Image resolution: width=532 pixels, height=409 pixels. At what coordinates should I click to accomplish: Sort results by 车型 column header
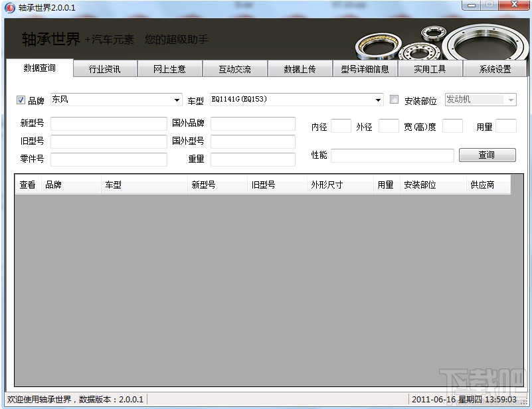tap(145, 185)
